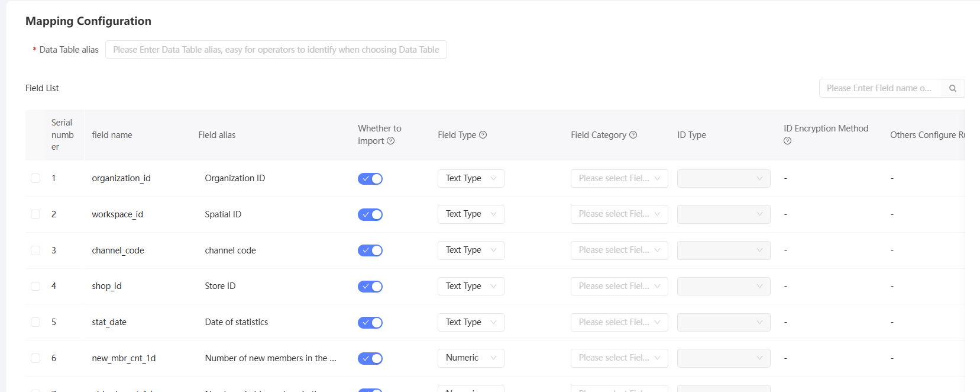
Task: Click help icon next to Field Category header
Action: tap(633, 135)
